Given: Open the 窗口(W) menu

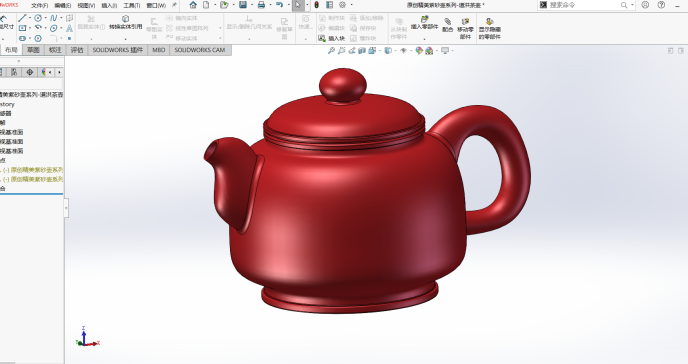Looking at the screenshot, I should tap(156, 5).
